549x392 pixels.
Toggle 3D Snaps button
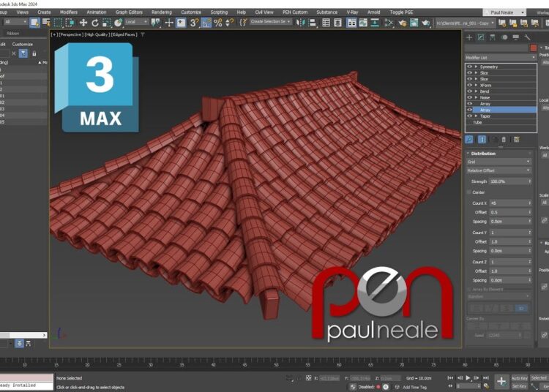[x=194, y=23]
